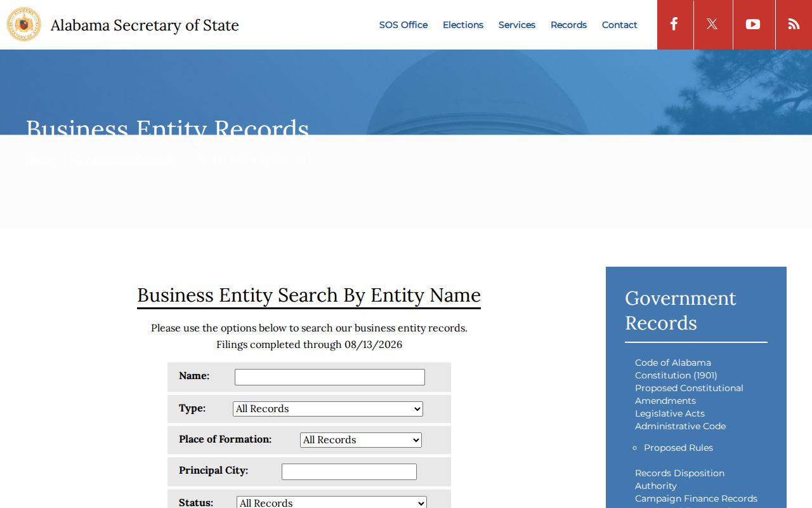Viewport: 812px width, 508px height.
Task: Expand the Type dropdown
Action: click(328, 409)
